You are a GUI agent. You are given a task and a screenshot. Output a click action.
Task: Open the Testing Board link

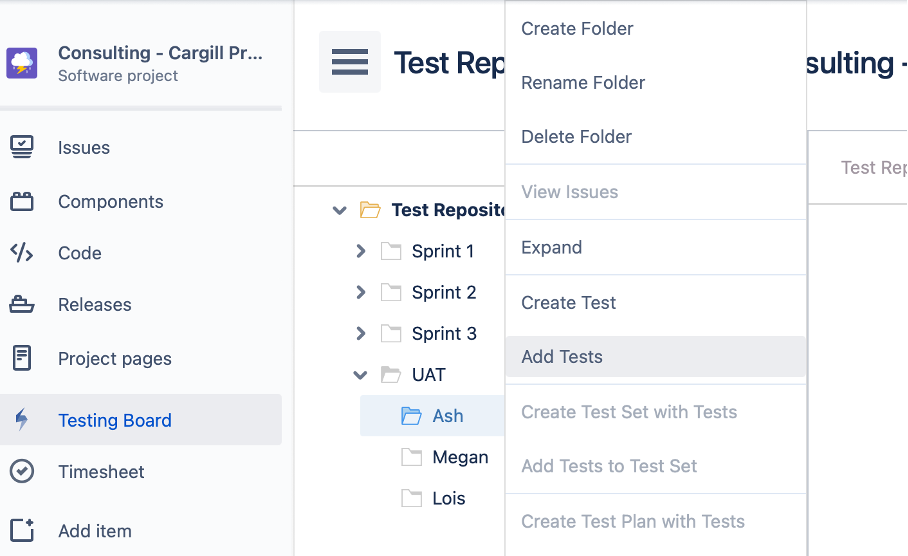click(115, 420)
